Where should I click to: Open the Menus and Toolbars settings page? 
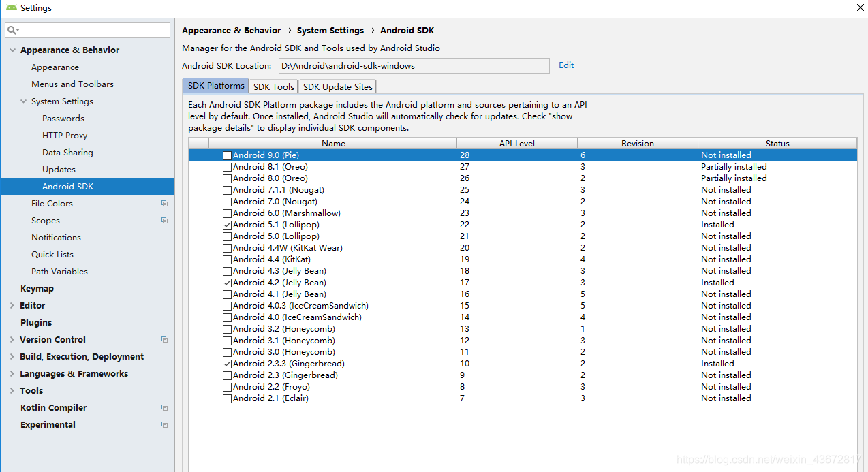(72, 84)
